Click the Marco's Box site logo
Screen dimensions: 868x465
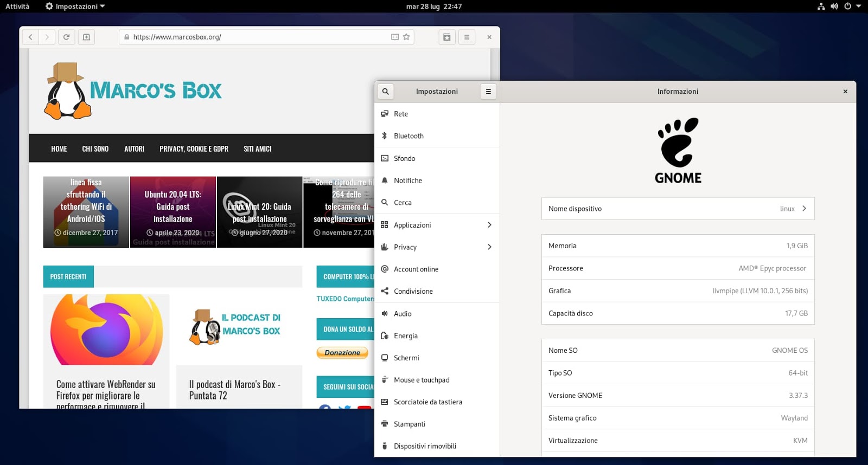click(x=133, y=91)
